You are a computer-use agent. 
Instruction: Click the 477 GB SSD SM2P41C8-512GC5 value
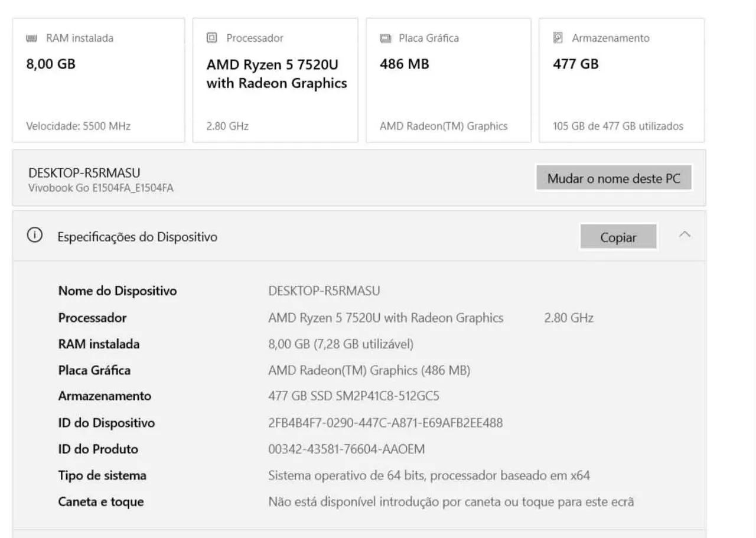[x=354, y=396]
